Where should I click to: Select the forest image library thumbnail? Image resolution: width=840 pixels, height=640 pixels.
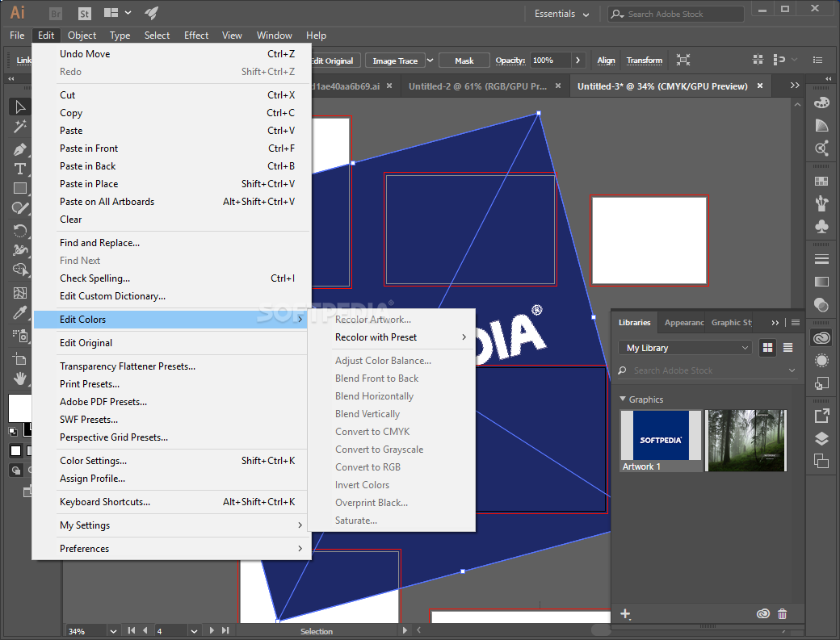coord(745,441)
